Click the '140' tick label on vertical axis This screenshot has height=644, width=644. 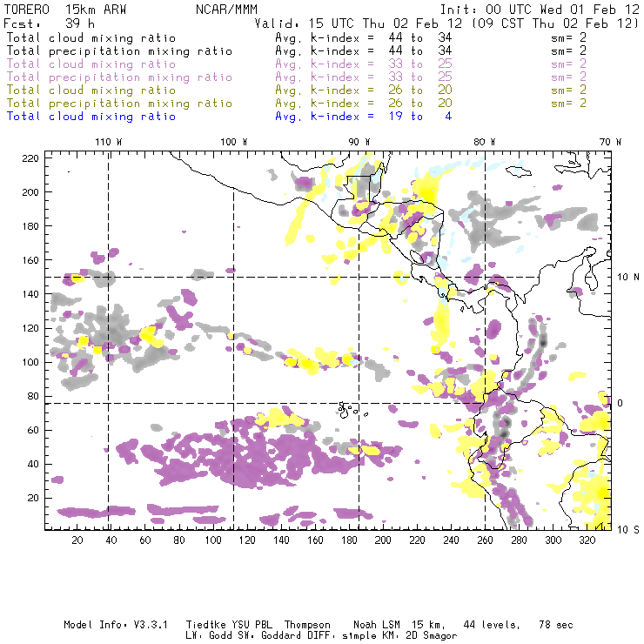(30, 294)
